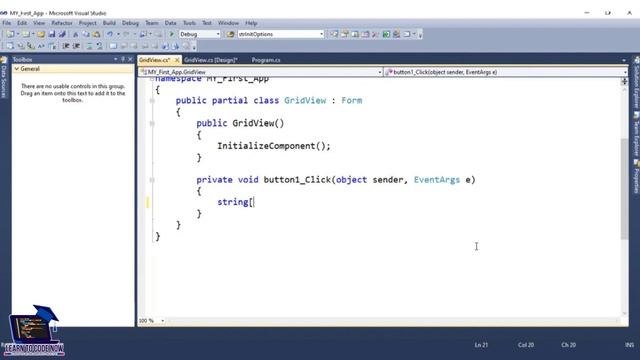This screenshot has height=360, width=640.
Task: Pin the Toolbox panel with the pushpin icon
Action: coord(123,60)
